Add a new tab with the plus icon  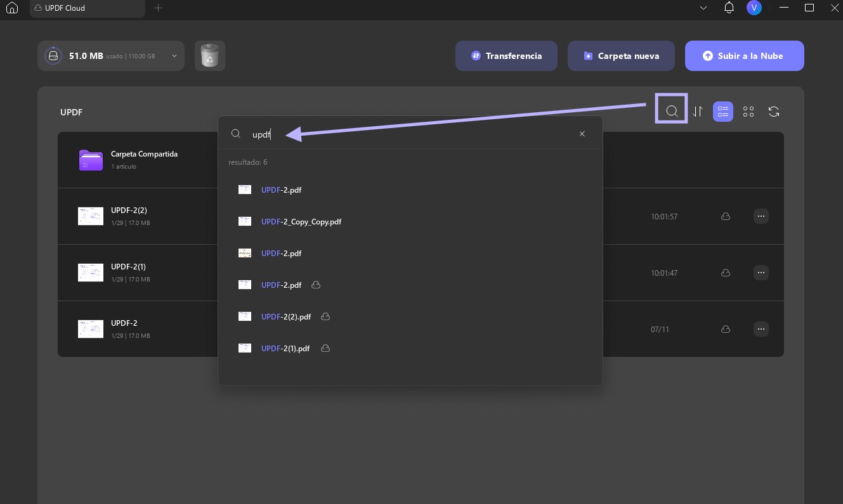[159, 8]
